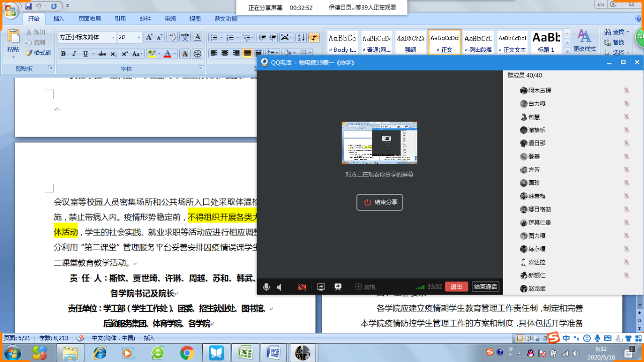Click the 结束分享 button
The width and height of the screenshot is (644, 362).
point(380,202)
